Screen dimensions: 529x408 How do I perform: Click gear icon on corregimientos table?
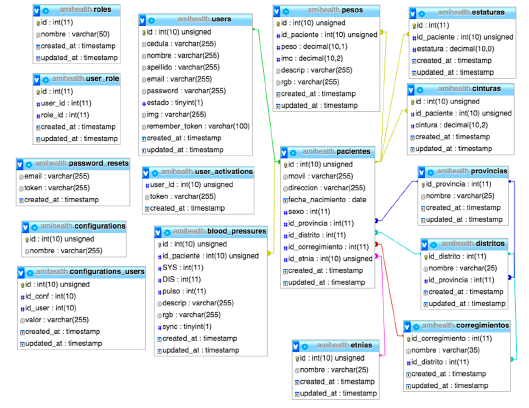416,327
